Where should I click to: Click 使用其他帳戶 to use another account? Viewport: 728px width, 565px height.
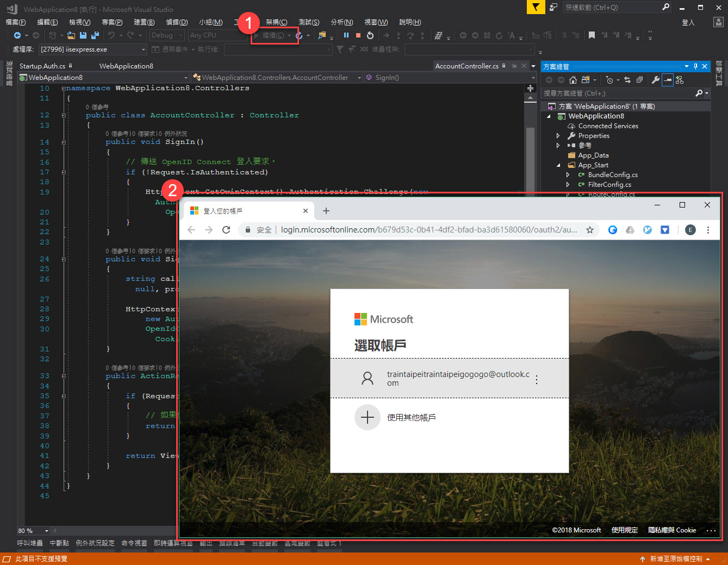click(x=412, y=418)
